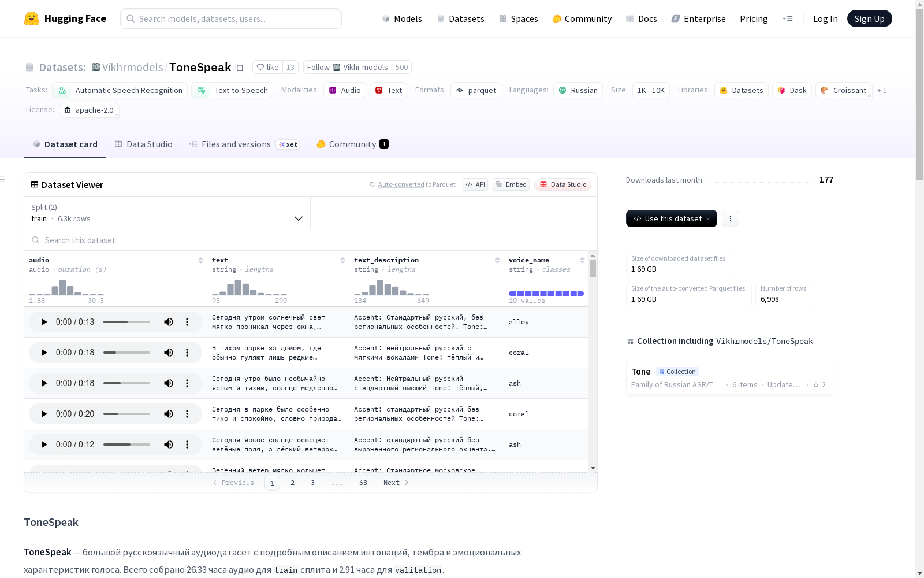Open Enterprise in the top navigation
Image resolution: width=924 pixels, height=578 pixels.
pos(698,18)
